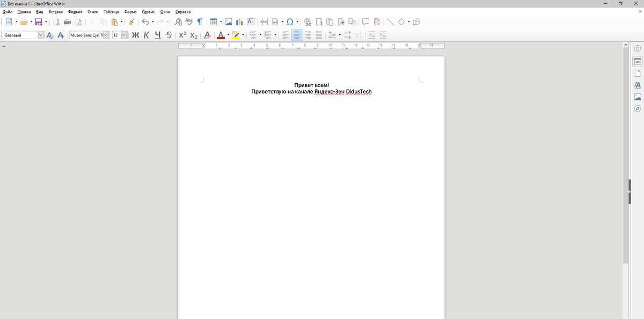Justify the paragraph
The image size is (644, 319).
(319, 35)
